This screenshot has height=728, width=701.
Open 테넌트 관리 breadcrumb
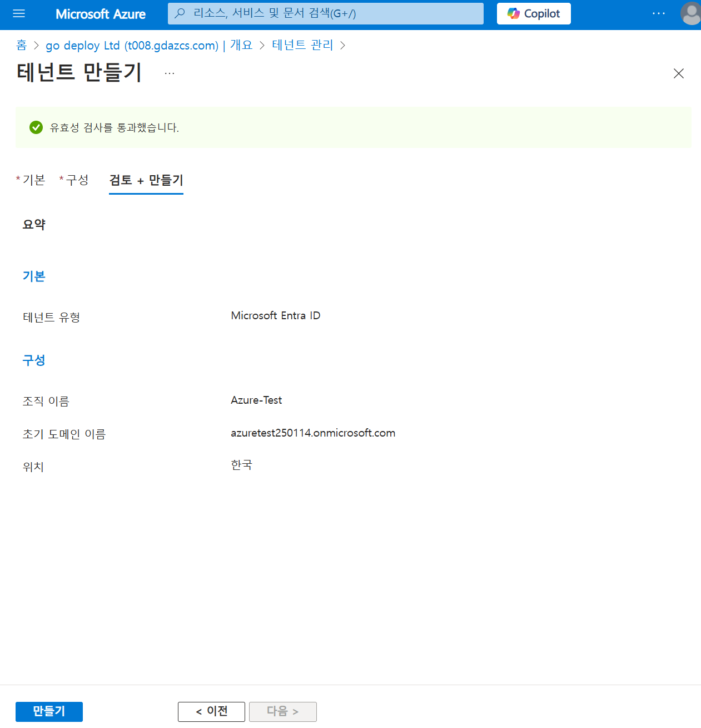click(x=302, y=45)
